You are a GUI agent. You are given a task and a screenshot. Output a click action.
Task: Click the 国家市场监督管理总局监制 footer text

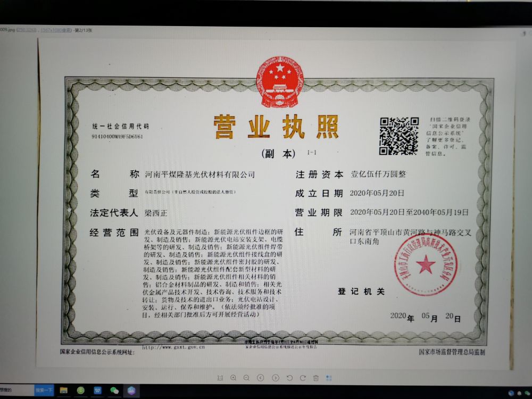pos(452,352)
